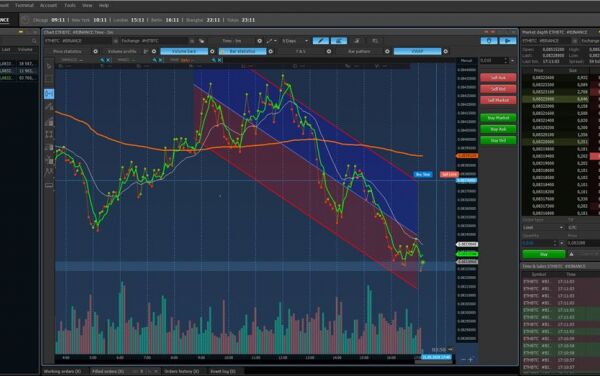600x376 pixels.
Task: Click the zoom minus/plus control below price axis
Action: click(466, 360)
